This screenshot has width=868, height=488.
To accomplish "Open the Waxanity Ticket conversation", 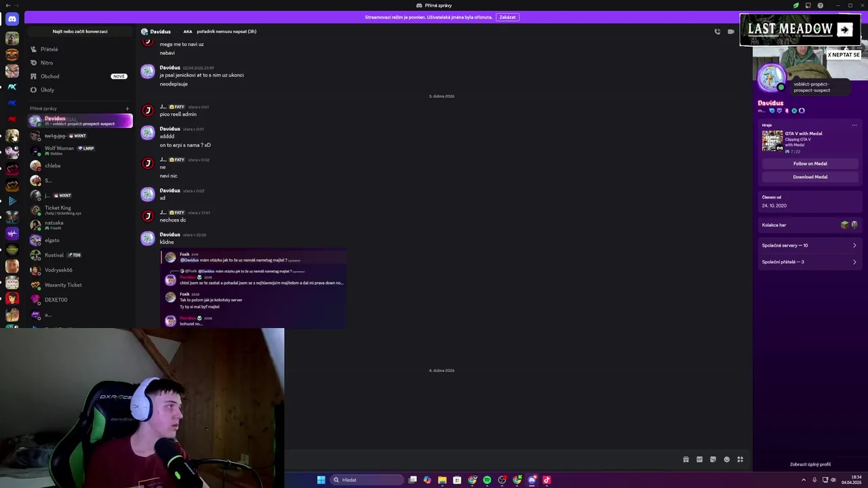I will coord(80,285).
